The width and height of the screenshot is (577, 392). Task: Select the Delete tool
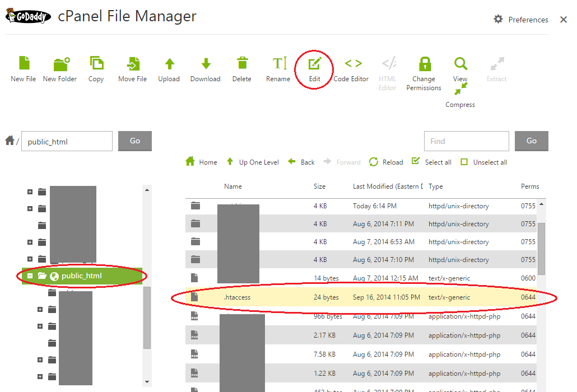241,67
